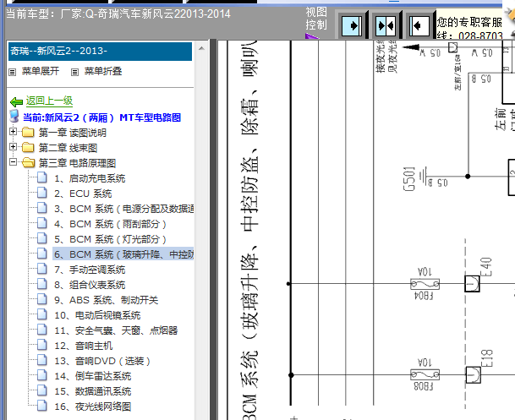The width and height of the screenshot is (515, 420).
Task: Click open folder icon of 第三章 电路原理图
Action: [x=28, y=162]
